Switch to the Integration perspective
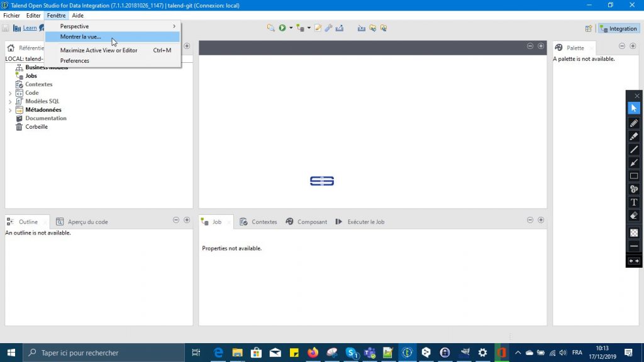644x362 pixels. click(x=619, y=28)
